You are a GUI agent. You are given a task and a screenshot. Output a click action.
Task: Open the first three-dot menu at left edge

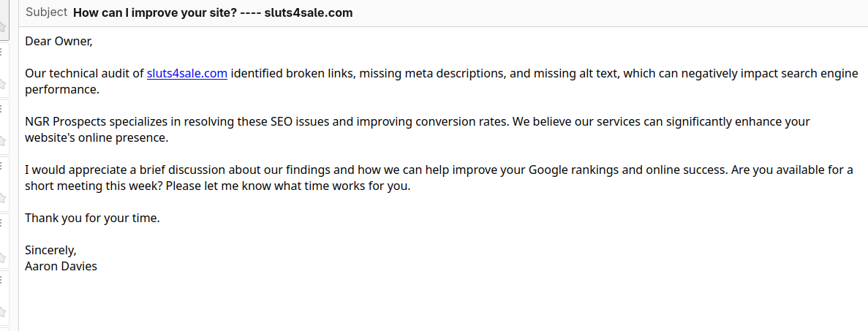point(3,50)
